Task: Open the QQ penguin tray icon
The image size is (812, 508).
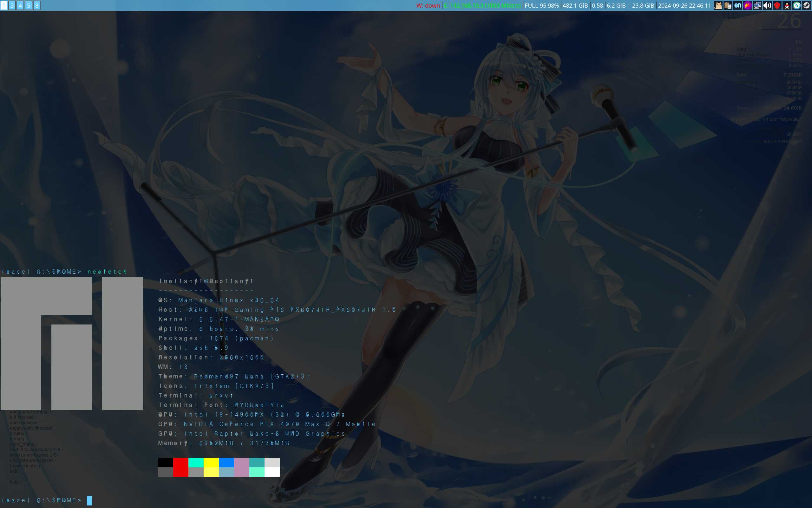Action: (x=787, y=5)
